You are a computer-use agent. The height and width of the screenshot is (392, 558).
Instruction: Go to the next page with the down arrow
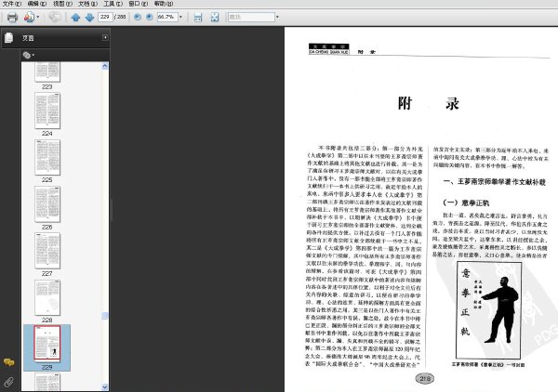point(89,17)
